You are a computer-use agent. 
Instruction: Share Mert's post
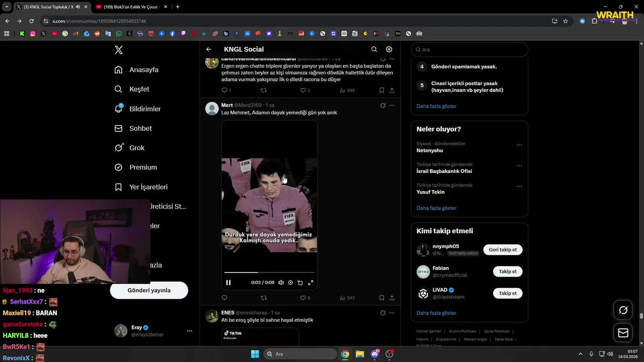click(392, 298)
